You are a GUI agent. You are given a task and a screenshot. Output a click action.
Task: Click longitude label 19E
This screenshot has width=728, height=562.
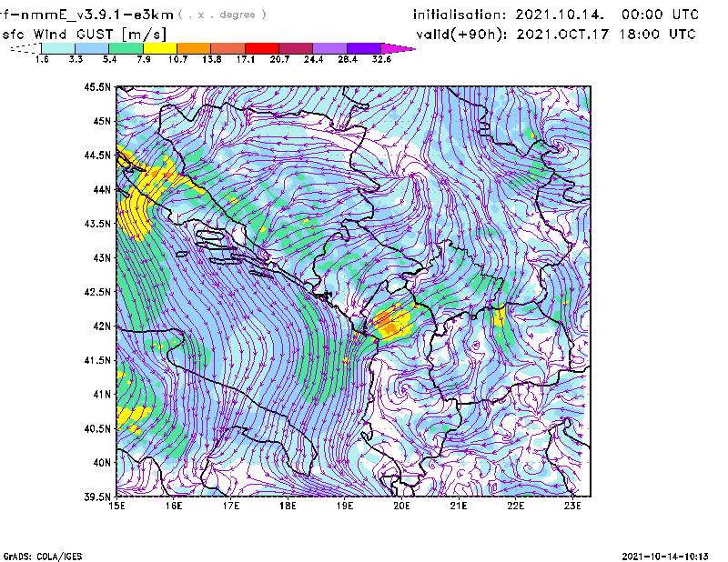pyautogui.click(x=345, y=506)
